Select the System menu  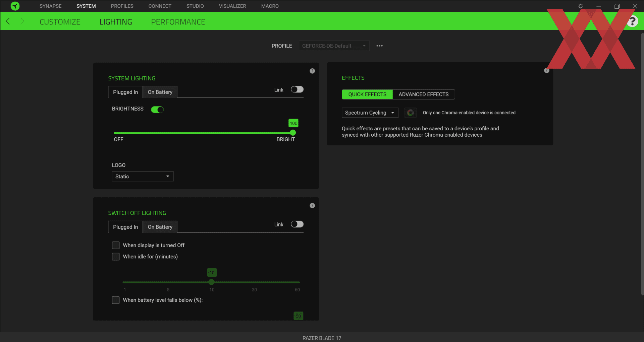86,6
